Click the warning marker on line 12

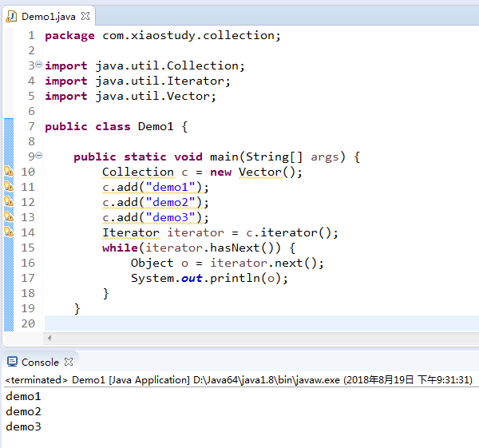[9, 201]
